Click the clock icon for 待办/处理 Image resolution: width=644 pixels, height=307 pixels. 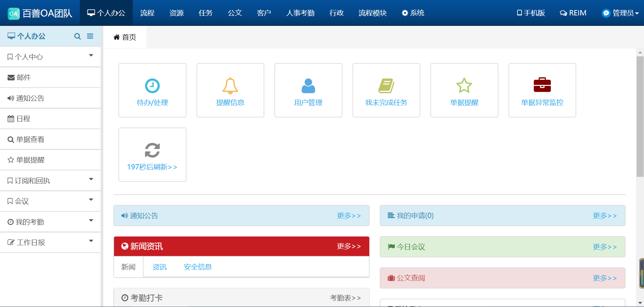pyautogui.click(x=152, y=86)
